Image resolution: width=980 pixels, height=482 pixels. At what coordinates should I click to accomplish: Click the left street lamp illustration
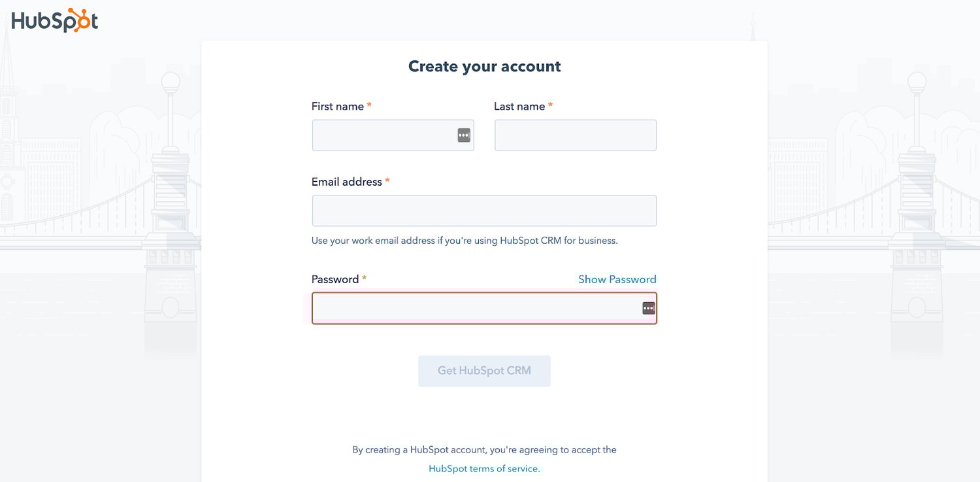171,112
